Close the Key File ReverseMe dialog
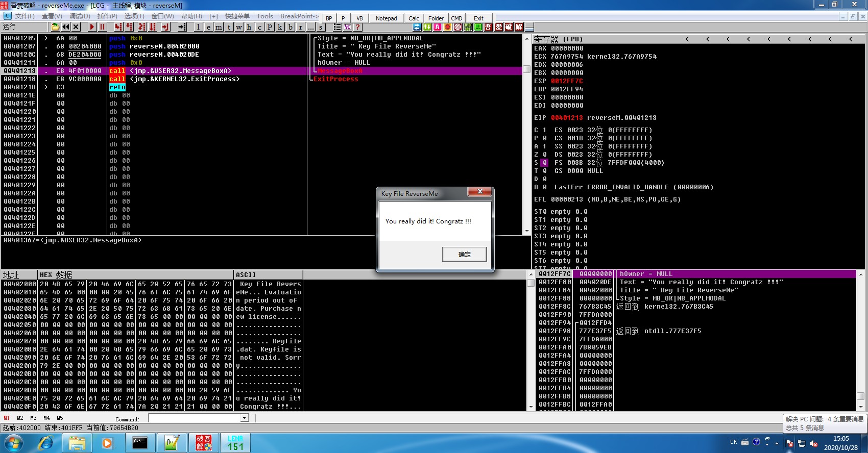Image resolution: width=868 pixels, height=453 pixels. pyautogui.click(x=480, y=192)
